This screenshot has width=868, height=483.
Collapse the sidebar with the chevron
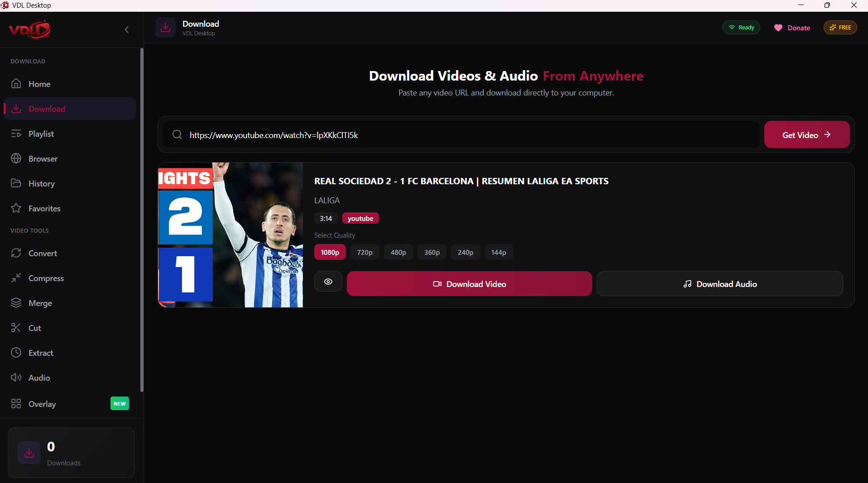[x=127, y=29]
